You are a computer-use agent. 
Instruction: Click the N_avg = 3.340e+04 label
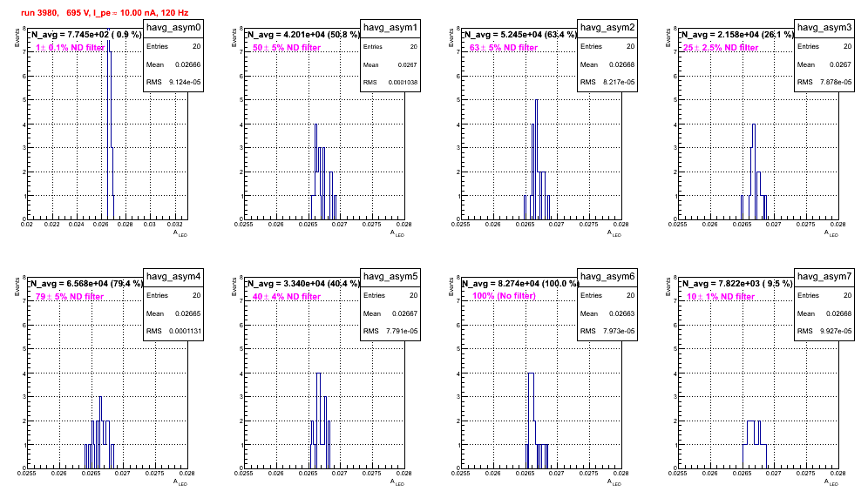pos(303,283)
